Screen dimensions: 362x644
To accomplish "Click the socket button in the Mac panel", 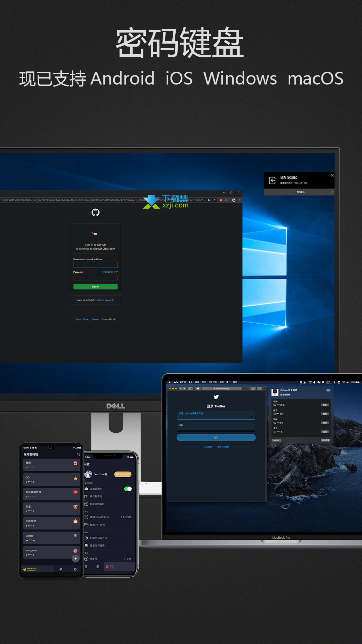I will [277, 440].
